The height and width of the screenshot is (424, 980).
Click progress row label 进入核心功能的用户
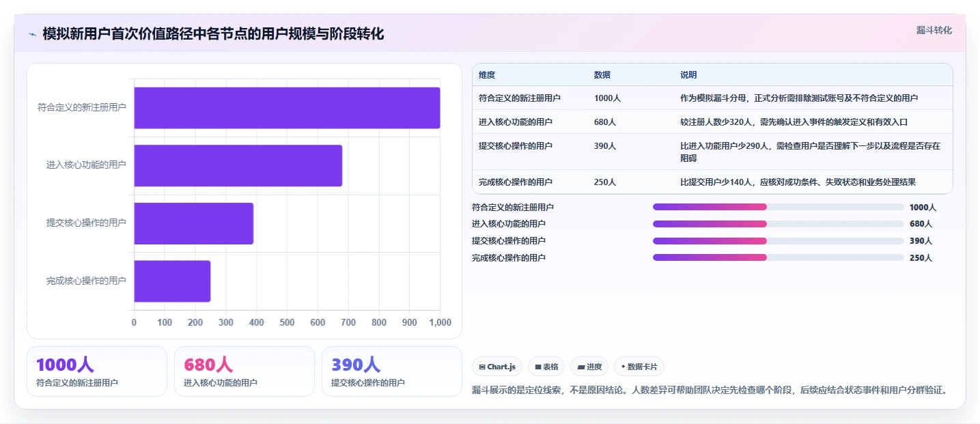click(x=509, y=224)
